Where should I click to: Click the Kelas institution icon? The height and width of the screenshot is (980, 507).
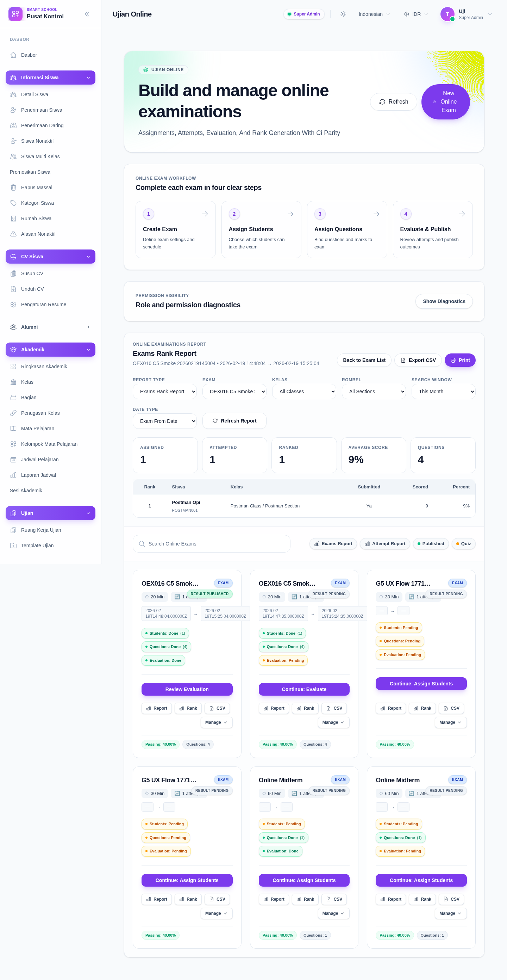pos(13,382)
